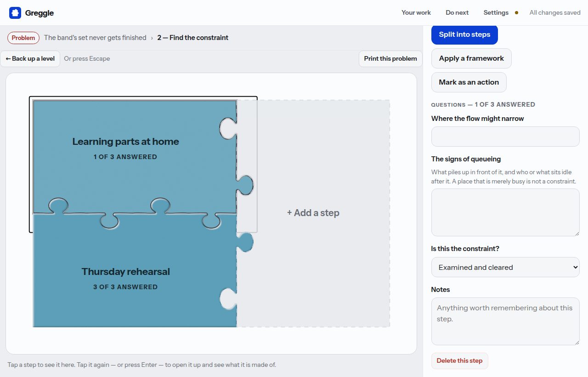Click the Add a step placeholder
This screenshot has height=377, width=588.
tap(313, 213)
